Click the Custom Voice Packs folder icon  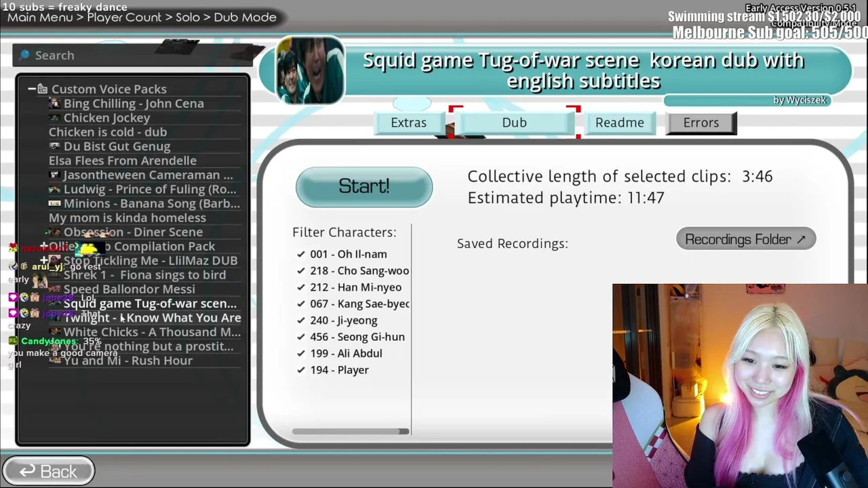point(42,89)
